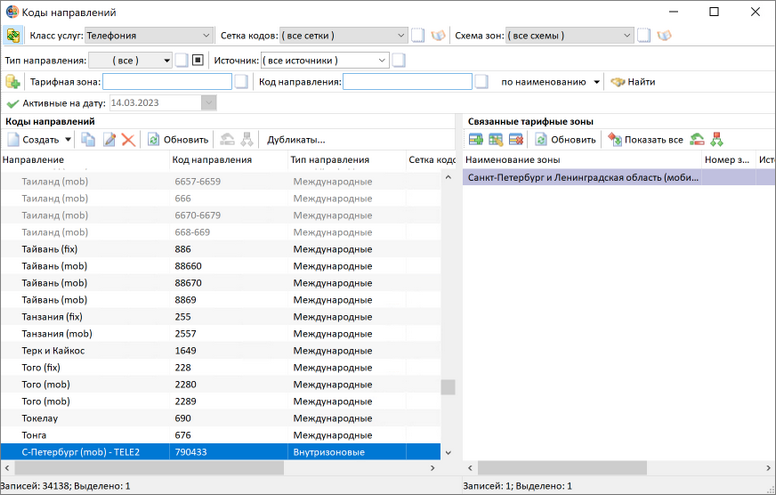Viewport: 776px width, 495px height.
Task: Open the по наименованию search mode dropdown
Action: (x=596, y=82)
